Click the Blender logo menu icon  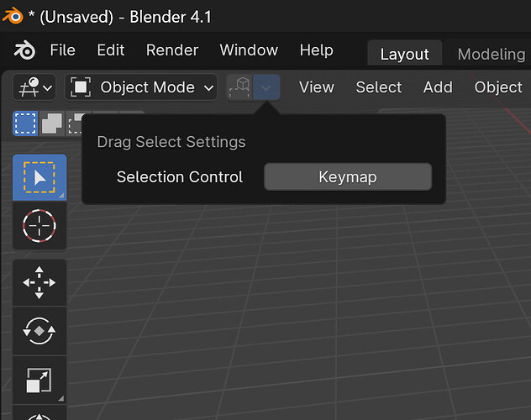point(24,50)
